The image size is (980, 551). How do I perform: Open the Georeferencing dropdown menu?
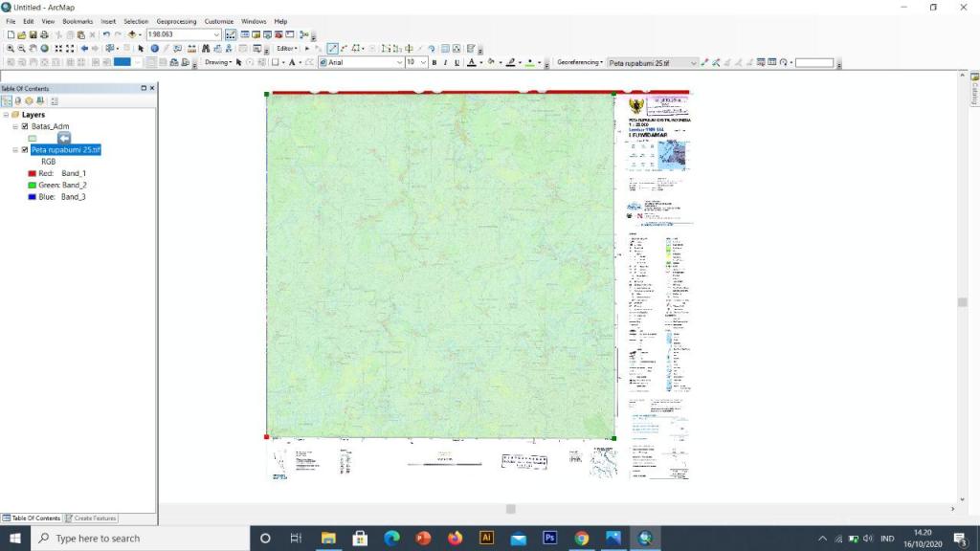tap(579, 62)
